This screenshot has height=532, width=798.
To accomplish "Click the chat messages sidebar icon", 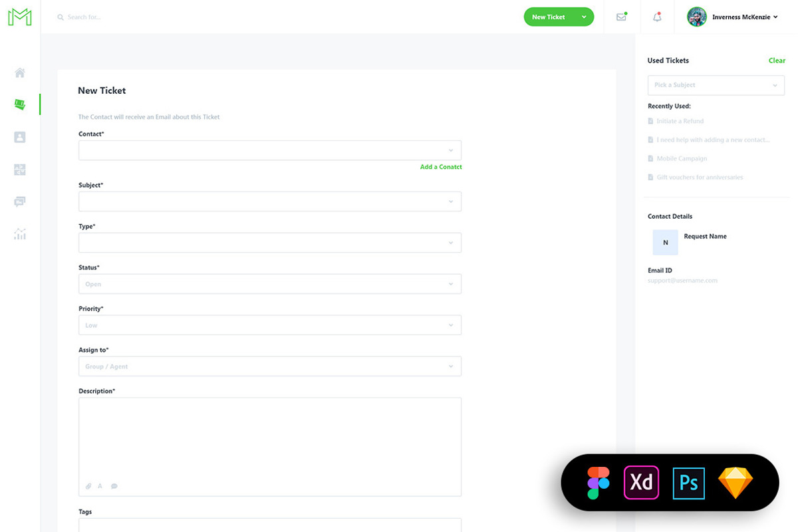I will 19,201.
